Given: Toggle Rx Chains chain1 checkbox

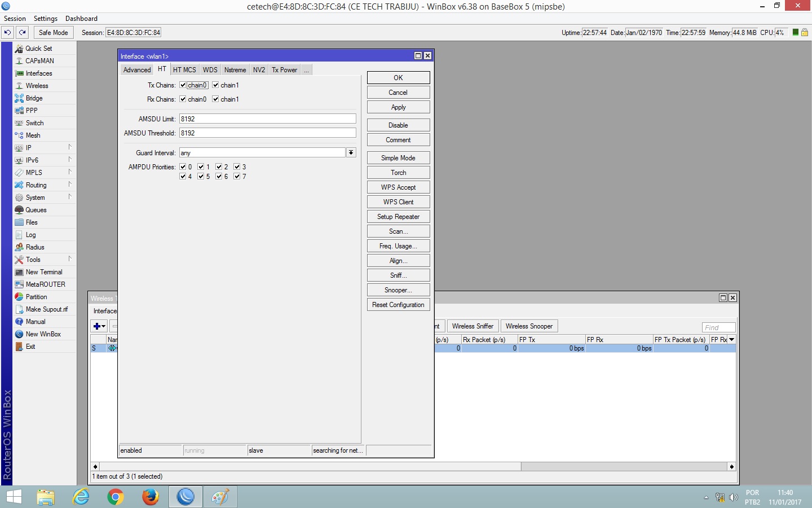Looking at the screenshot, I should pos(215,99).
